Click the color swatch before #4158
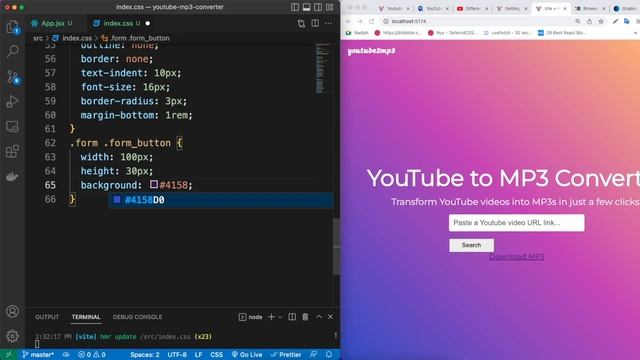 click(154, 184)
